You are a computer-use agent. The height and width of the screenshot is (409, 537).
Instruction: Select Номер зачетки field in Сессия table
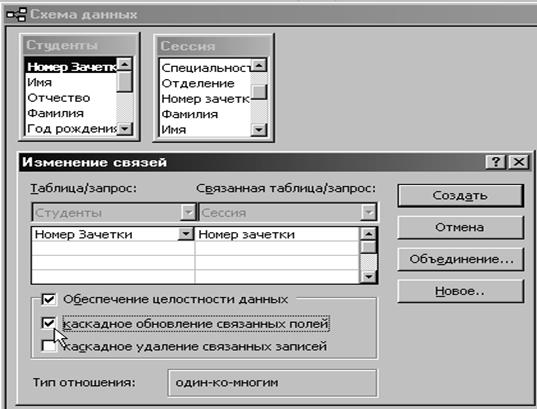(x=205, y=99)
